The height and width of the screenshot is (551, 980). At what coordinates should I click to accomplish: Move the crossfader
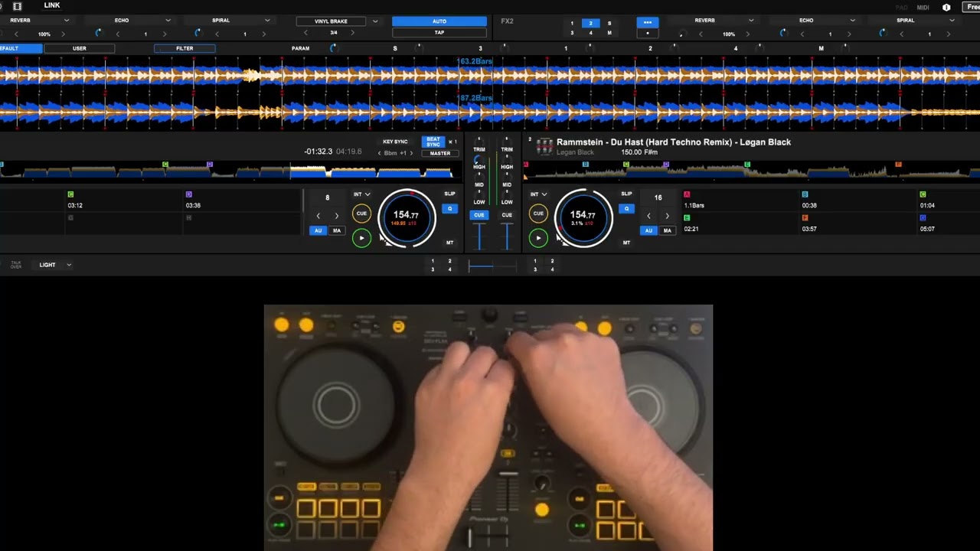point(492,266)
